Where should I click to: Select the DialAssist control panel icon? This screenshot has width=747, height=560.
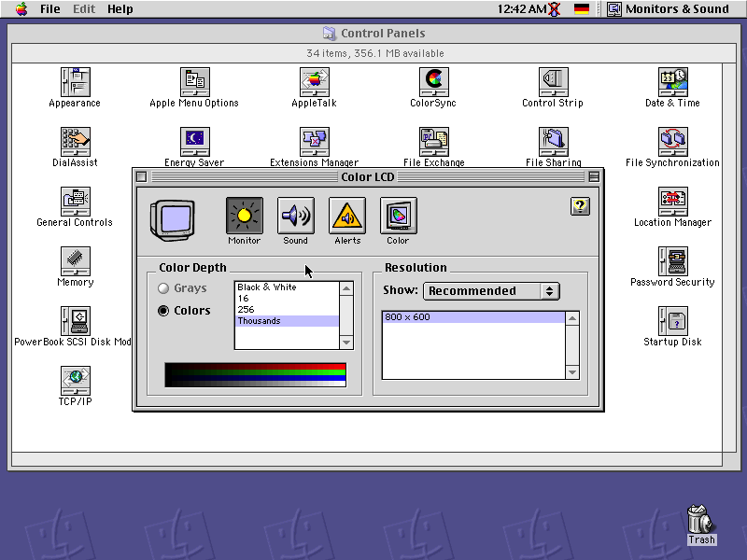coord(76,142)
